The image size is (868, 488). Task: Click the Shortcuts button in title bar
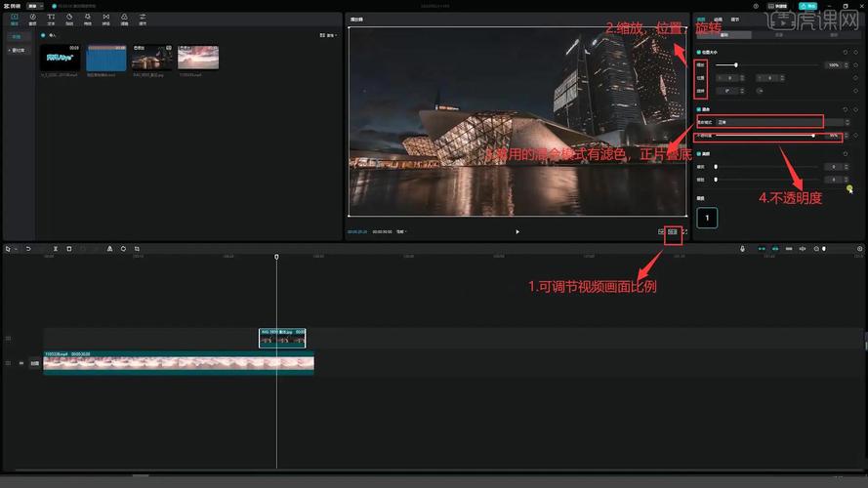point(778,6)
